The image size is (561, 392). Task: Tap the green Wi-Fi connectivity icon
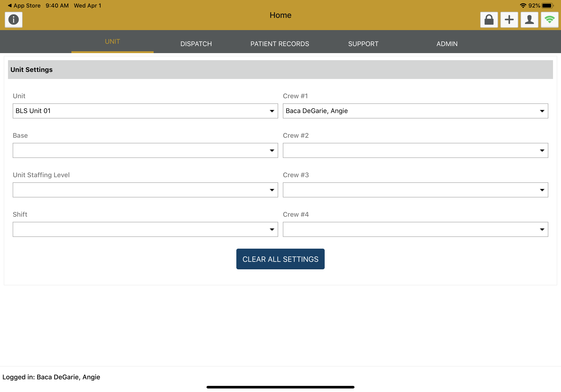click(549, 20)
